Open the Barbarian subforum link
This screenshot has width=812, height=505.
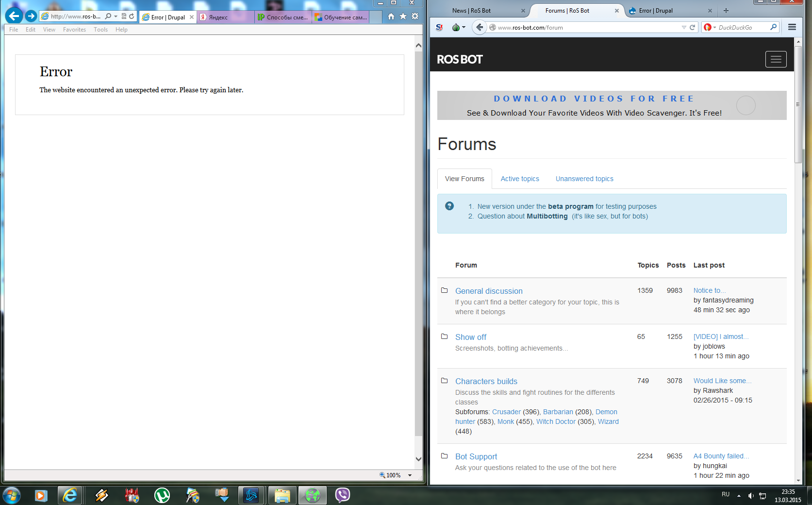tap(558, 412)
